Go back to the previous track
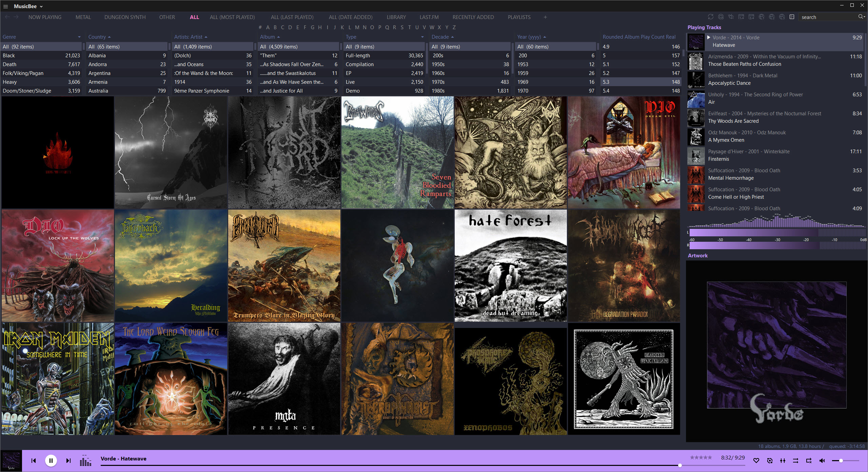 point(33,460)
